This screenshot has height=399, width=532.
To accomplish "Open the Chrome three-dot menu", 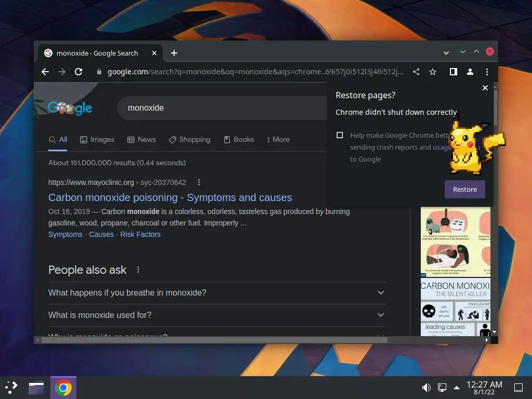I will coord(487,72).
